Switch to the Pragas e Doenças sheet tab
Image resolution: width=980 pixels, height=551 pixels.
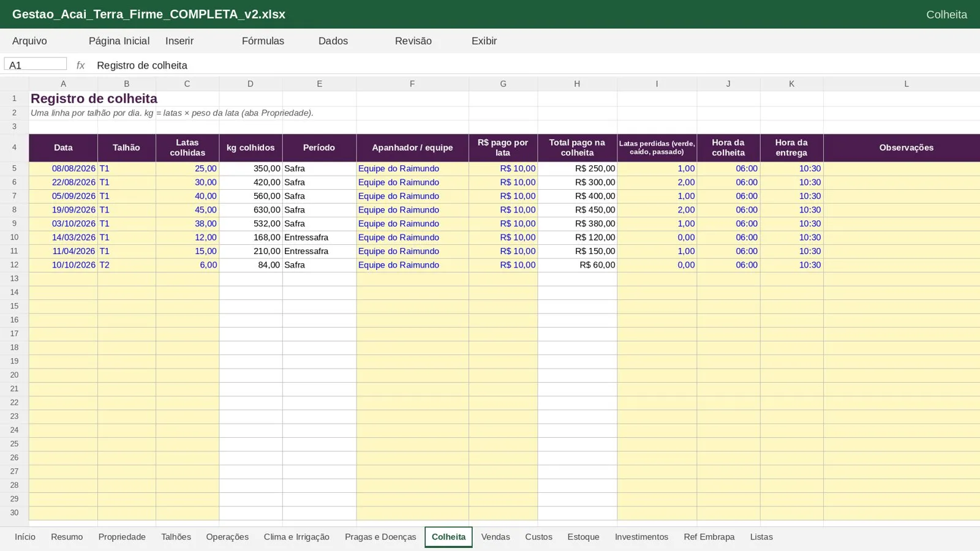[380, 537]
